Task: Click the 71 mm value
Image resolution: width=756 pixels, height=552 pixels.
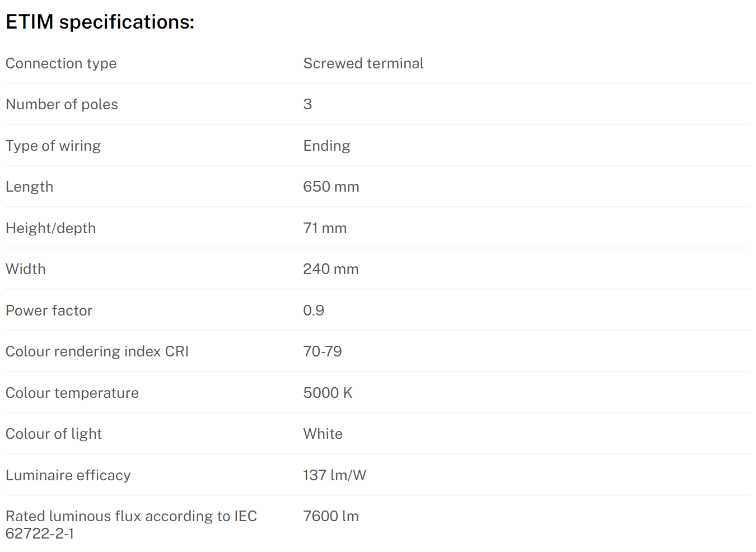Action: [325, 228]
